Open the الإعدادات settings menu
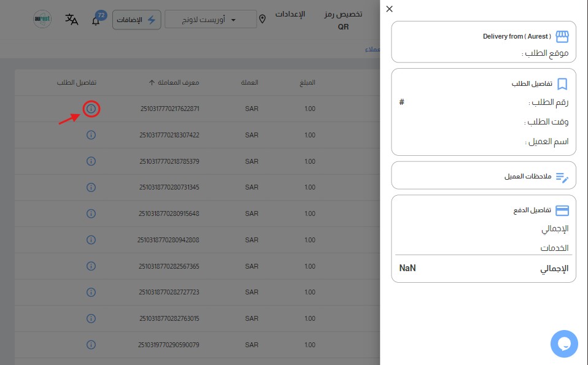Image resolution: width=588 pixels, height=365 pixels. click(x=289, y=14)
